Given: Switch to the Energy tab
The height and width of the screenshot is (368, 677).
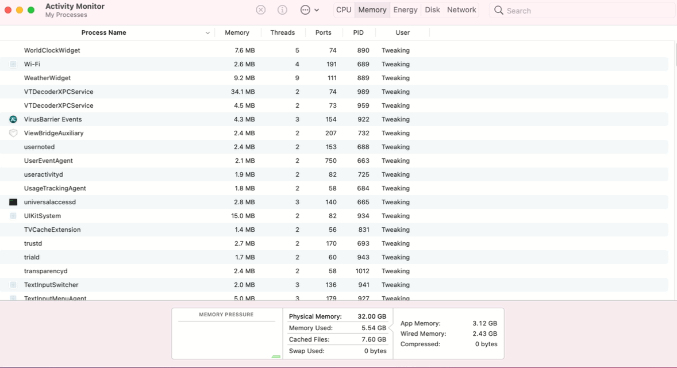Looking at the screenshot, I should pyautogui.click(x=405, y=10).
